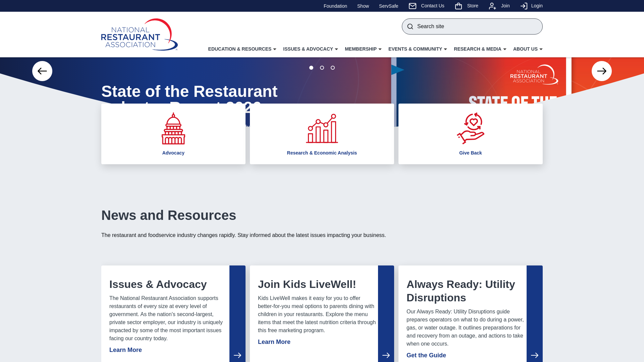This screenshot has height=362, width=644.
Task: Click arrow on Join Kids LiveWell card
Action: coord(386,355)
